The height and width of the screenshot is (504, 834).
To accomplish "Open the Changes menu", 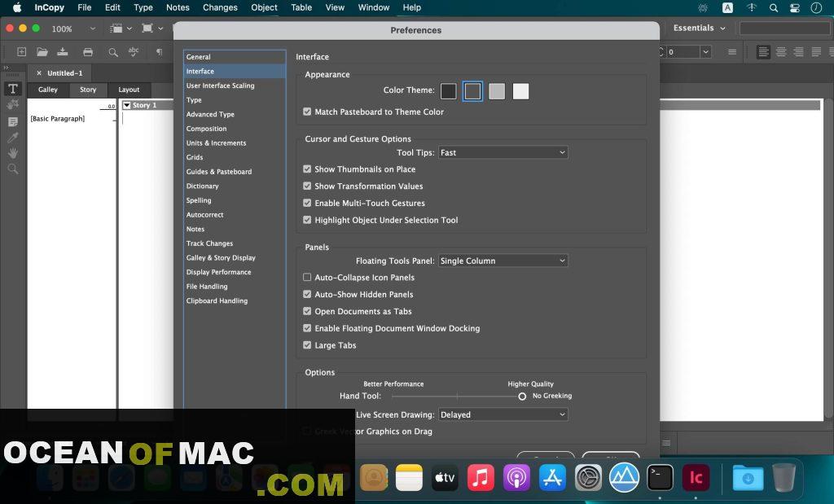I will pyautogui.click(x=220, y=7).
